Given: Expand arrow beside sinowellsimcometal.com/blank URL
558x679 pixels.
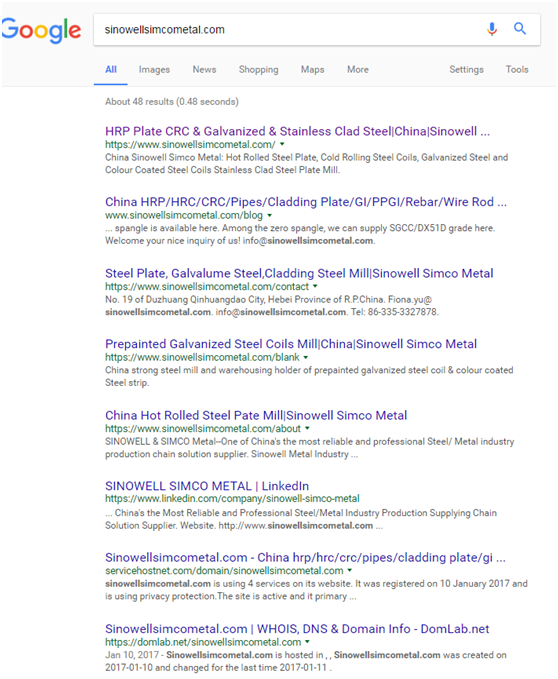Looking at the screenshot, I should tap(306, 357).
